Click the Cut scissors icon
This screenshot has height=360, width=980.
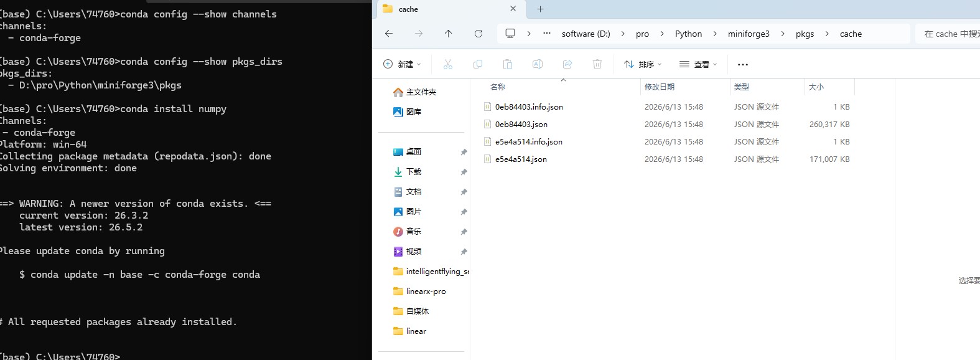[x=448, y=64]
